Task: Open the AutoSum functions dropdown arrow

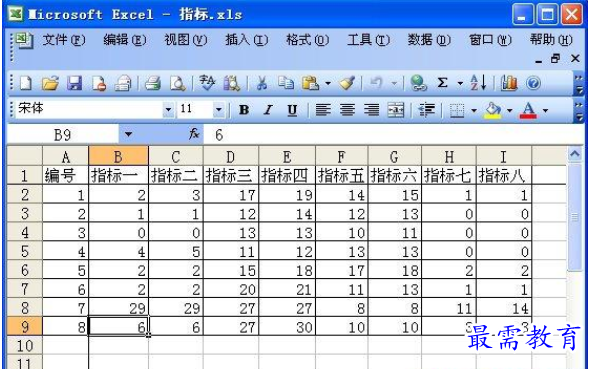Action: click(x=460, y=83)
